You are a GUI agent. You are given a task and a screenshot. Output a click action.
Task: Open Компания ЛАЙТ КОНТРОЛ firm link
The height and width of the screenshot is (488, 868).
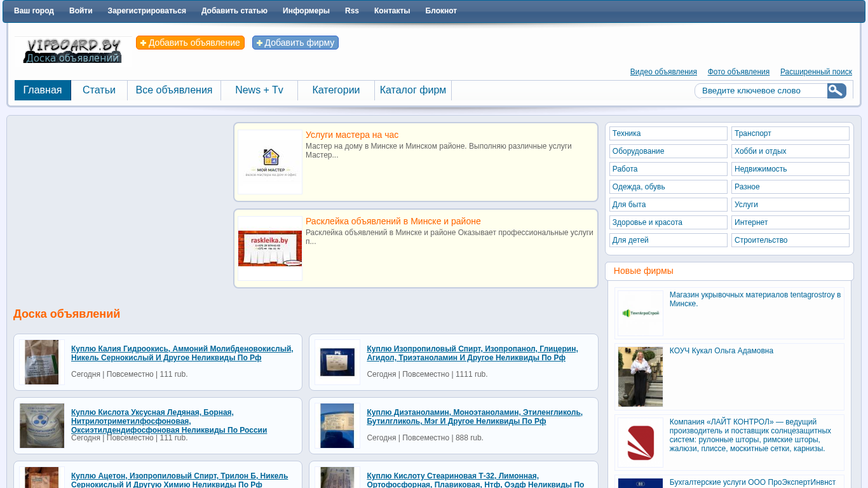[750, 435]
